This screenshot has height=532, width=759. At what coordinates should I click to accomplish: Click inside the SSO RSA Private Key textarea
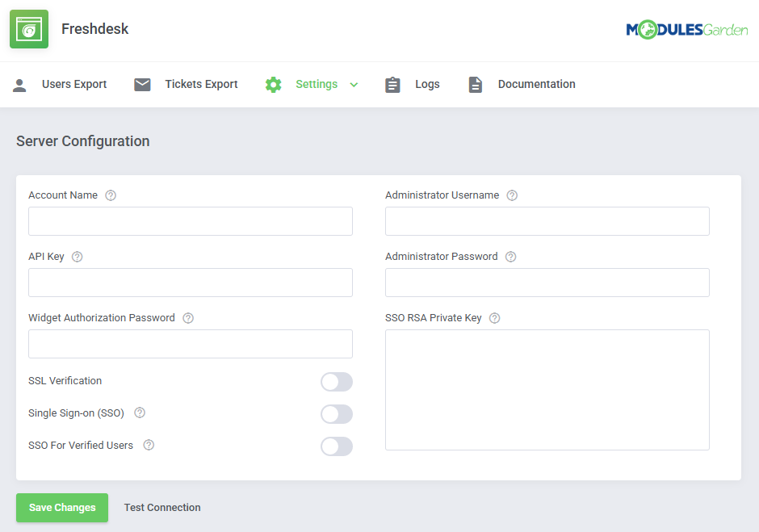click(x=547, y=390)
